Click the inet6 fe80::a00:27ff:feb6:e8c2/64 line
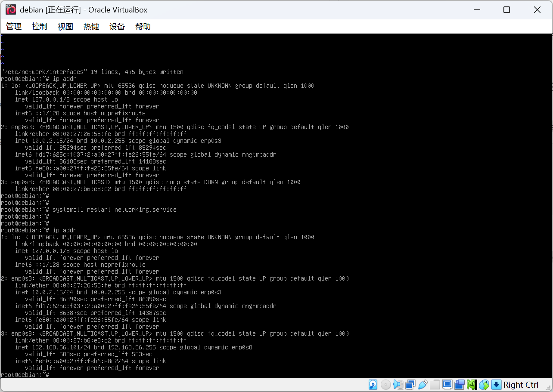The image size is (553, 392). pos(90,361)
